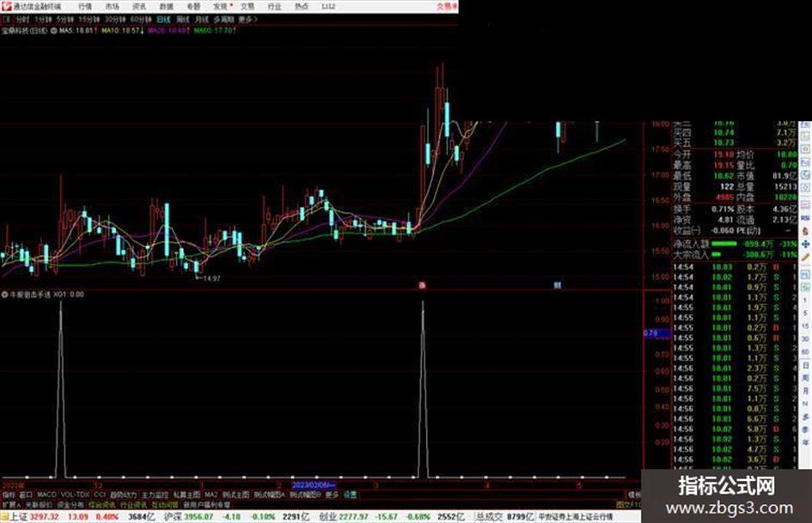This screenshot has width=812, height=523.
Task: Expand the bottom 更多 indicator list
Action: (332, 495)
